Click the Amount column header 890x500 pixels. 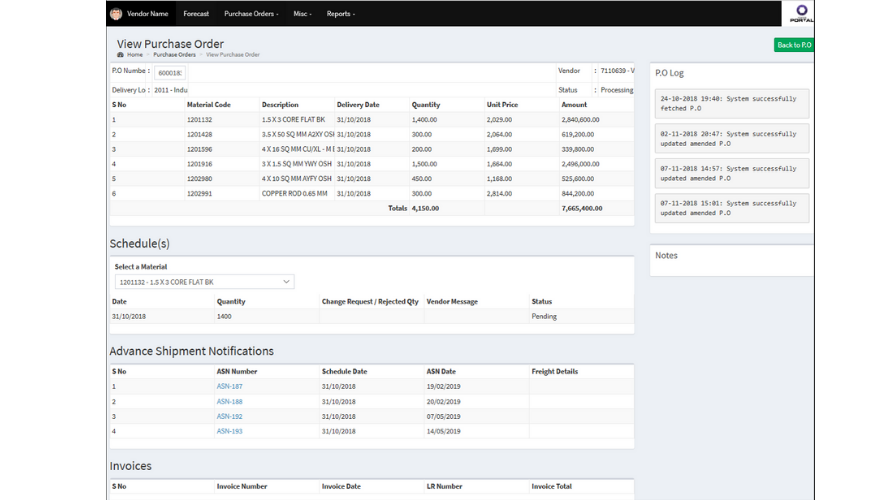(574, 105)
